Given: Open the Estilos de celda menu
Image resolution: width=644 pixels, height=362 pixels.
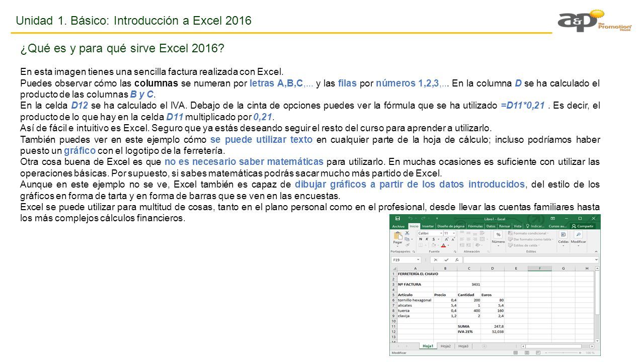Looking at the screenshot, I should coord(524,245).
